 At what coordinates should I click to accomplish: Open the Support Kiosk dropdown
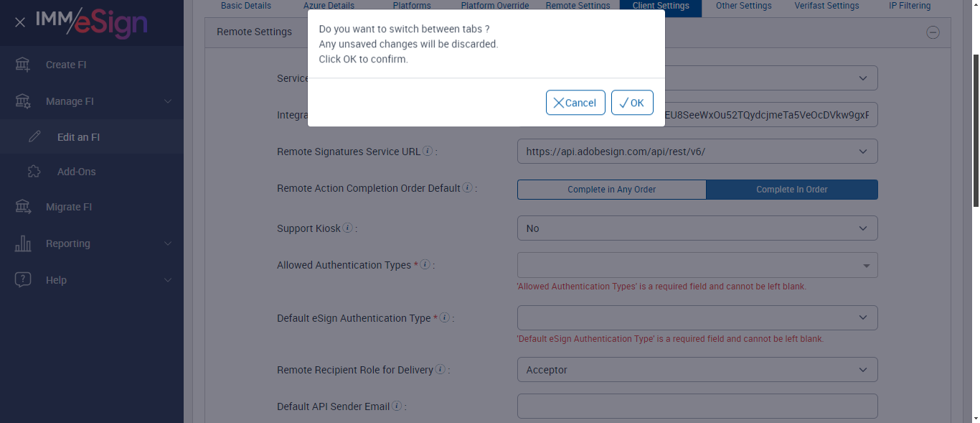(697, 228)
